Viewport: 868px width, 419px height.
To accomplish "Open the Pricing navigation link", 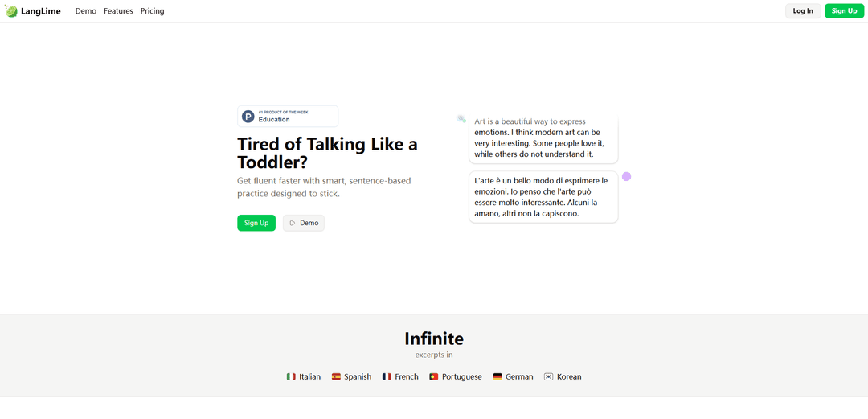I will 152,11.
